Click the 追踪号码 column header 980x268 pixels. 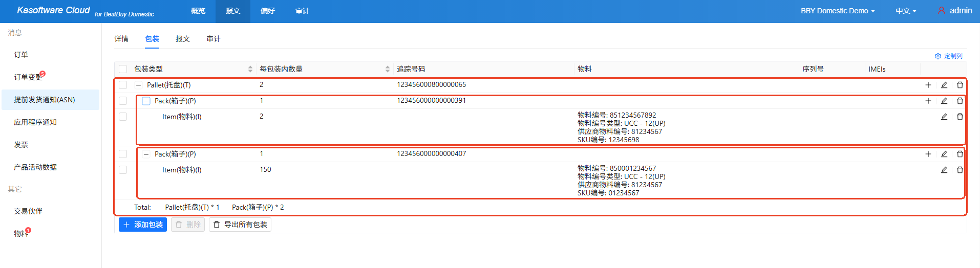(411, 69)
